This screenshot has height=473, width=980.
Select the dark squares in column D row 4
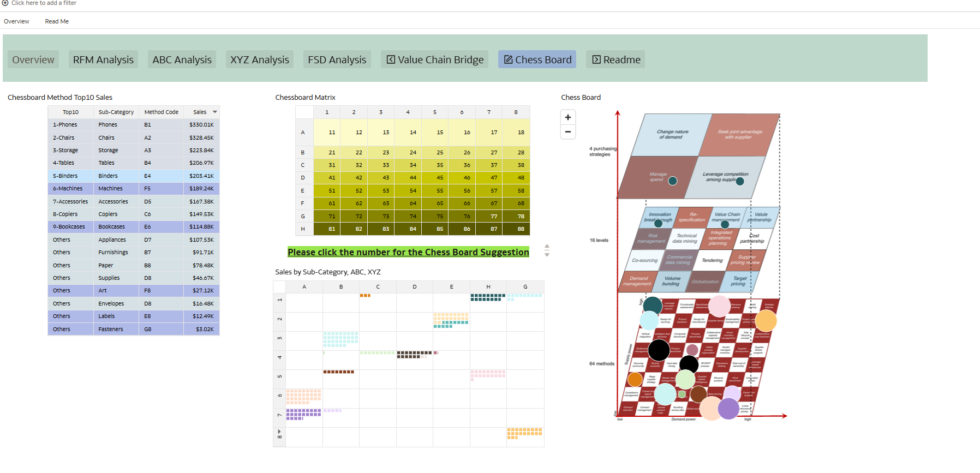(x=415, y=355)
